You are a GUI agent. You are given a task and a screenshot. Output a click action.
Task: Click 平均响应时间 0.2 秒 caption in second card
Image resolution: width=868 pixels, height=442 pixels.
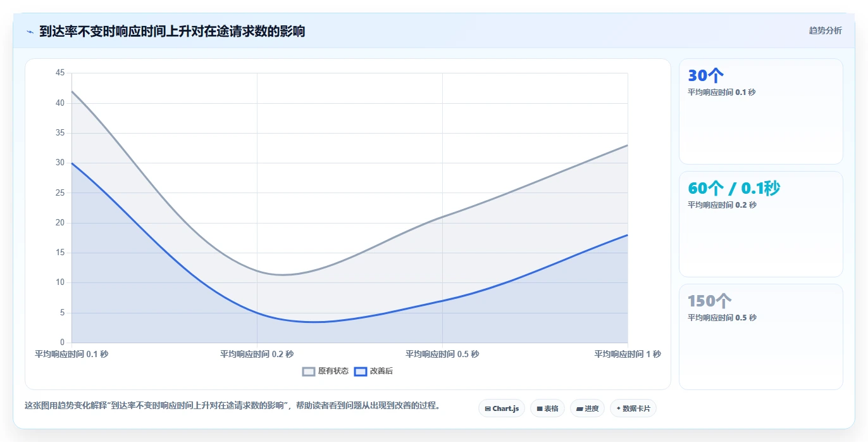(x=722, y=205)
